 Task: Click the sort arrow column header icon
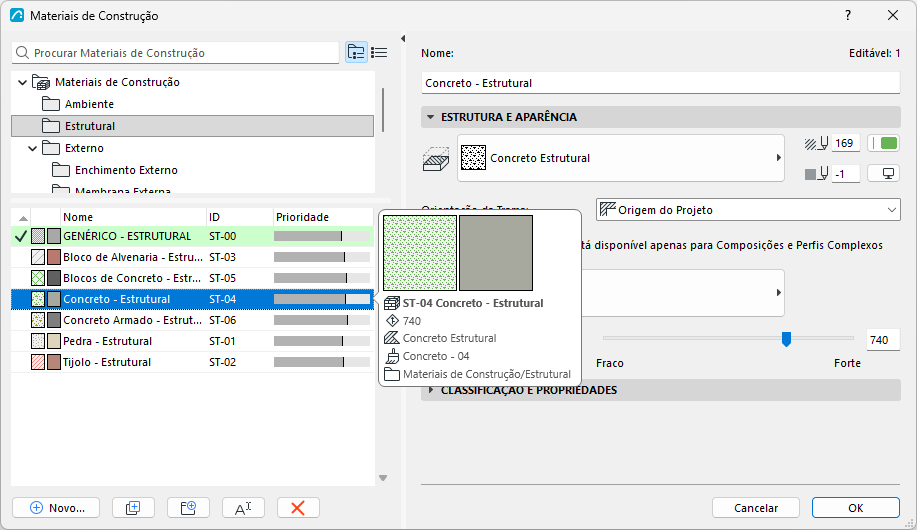(x=23, y=218)
